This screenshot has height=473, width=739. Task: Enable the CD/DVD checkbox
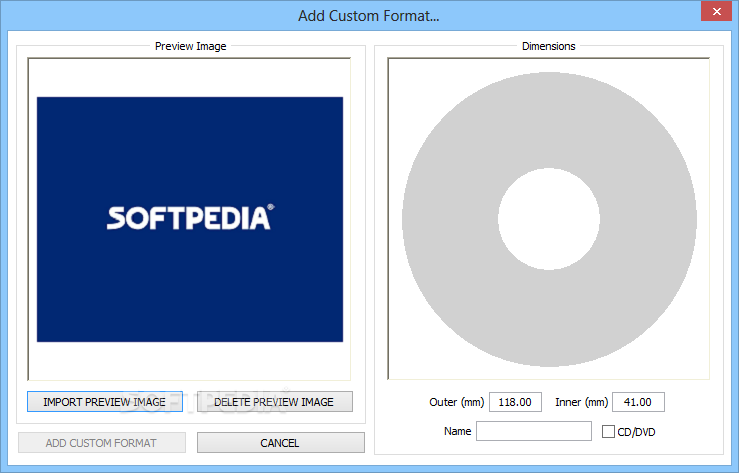point(608,432)
